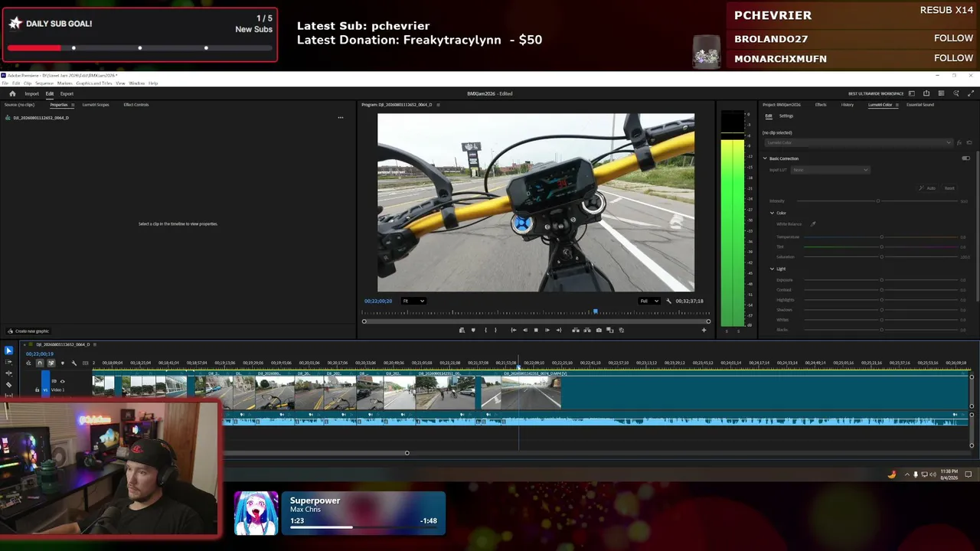Step forward one frame
The width and height of the screenshot is (980, 551).
tap(547, 330)
